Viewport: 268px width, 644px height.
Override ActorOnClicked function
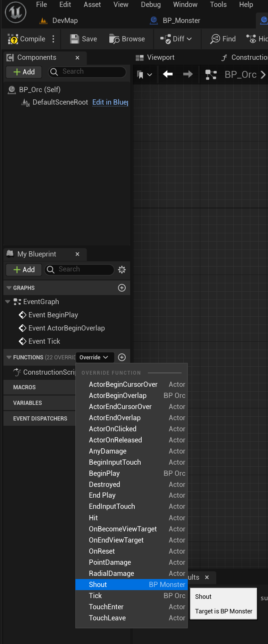point(132,429)
